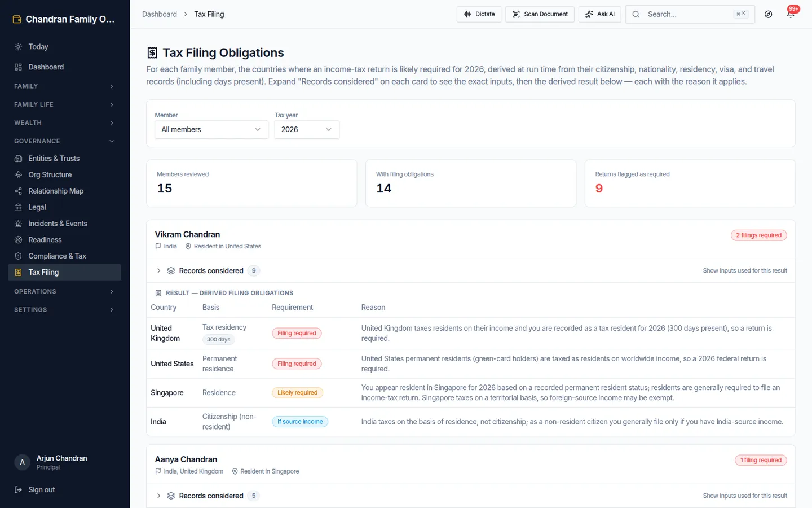
Task: Collapse the GOVERNANCE sidebar section
Action: coord(65,141)
